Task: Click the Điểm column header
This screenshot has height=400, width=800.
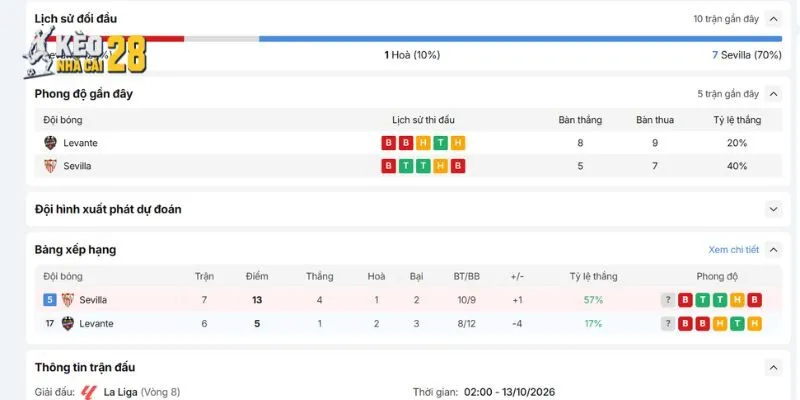Action: click(257, 277)
